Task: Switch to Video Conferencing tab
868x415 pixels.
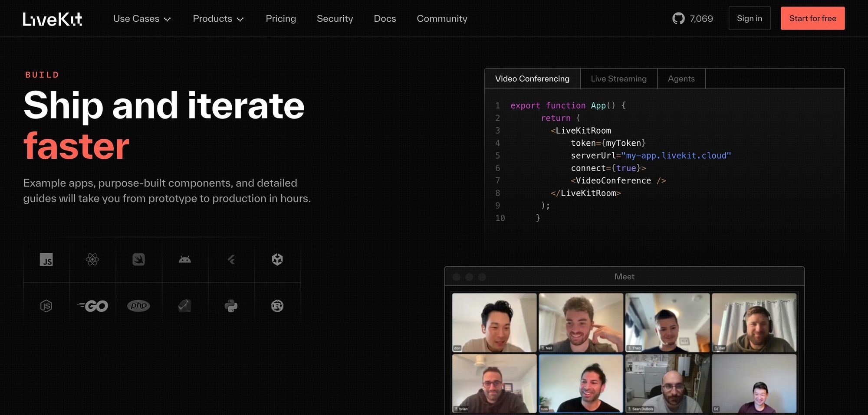Action: [533, 78]
